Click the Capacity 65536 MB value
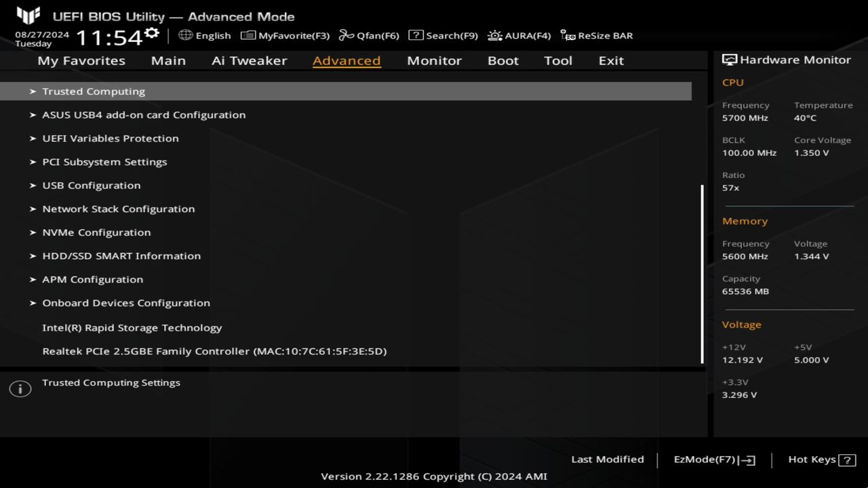Viewport: 868px width, 488px height. [746, 291]
